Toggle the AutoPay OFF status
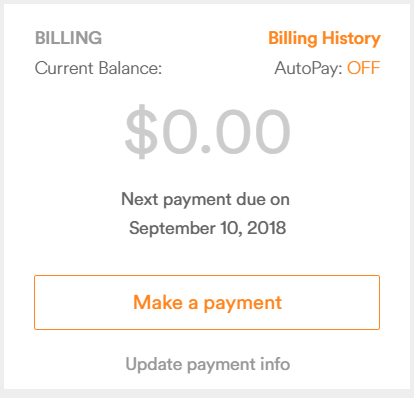This screenshot has height=398, width=414. pos(363,68)
